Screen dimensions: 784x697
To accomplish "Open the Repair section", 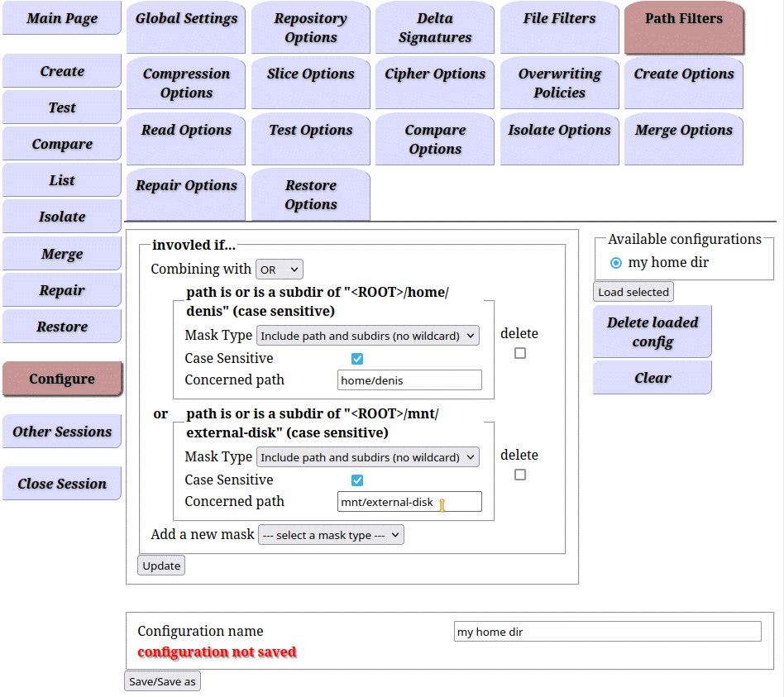I will click(x=61, y=290).
